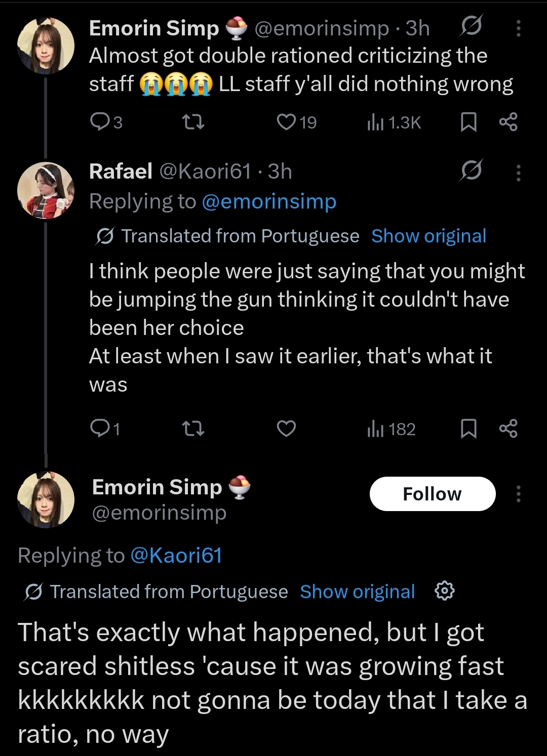
Task: Retweet Rafael's reply
Action: click(x=193, y=429)
